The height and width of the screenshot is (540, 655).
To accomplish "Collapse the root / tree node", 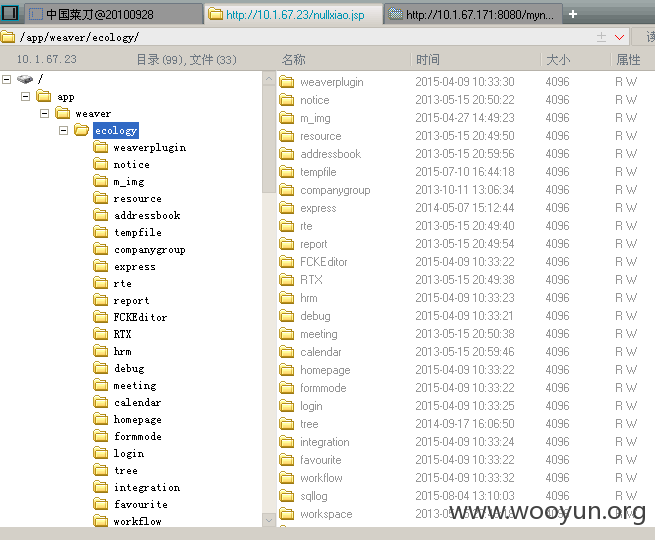I will (6, 79).
